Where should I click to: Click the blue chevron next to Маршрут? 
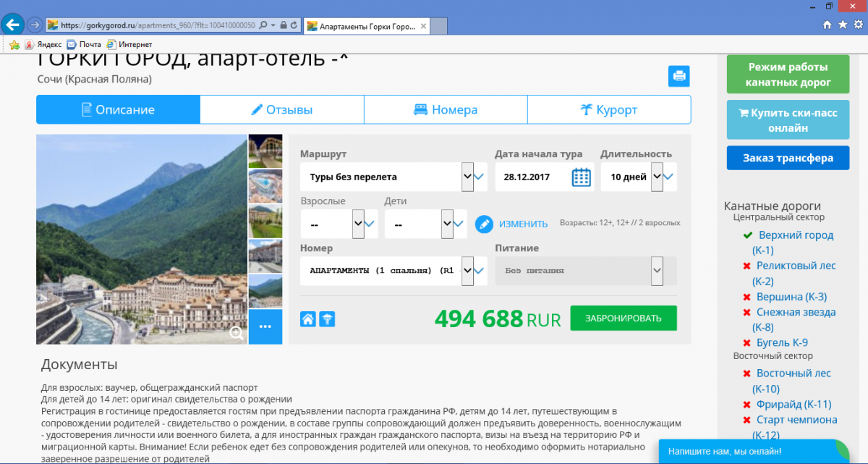point(480,177)
